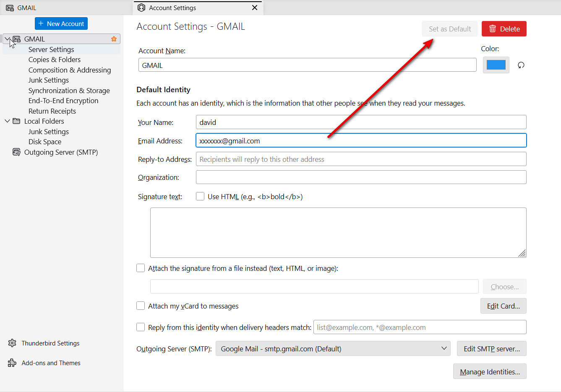The image size is (561, 392).
Task: Open Add-ons and Themes puzzle icon
Action: [x=12, y=363]
